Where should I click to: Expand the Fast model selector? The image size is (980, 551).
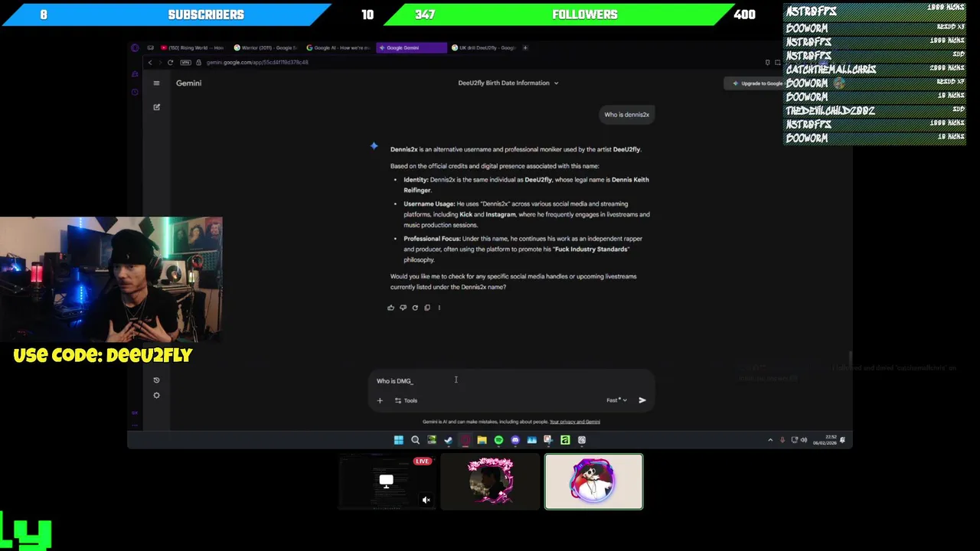pos(616,400)
